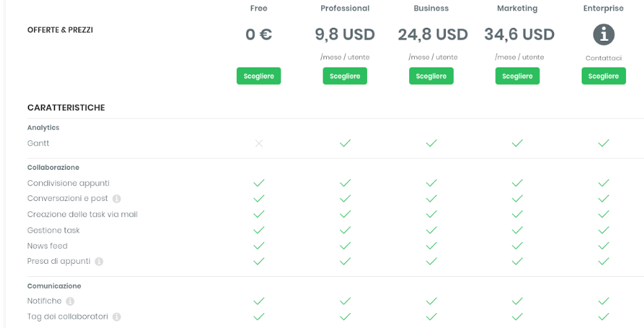The image size is (644, 328).
Task: Click Condivisione appunti checkmark under Marketing
Action: (x=517, y=183)
